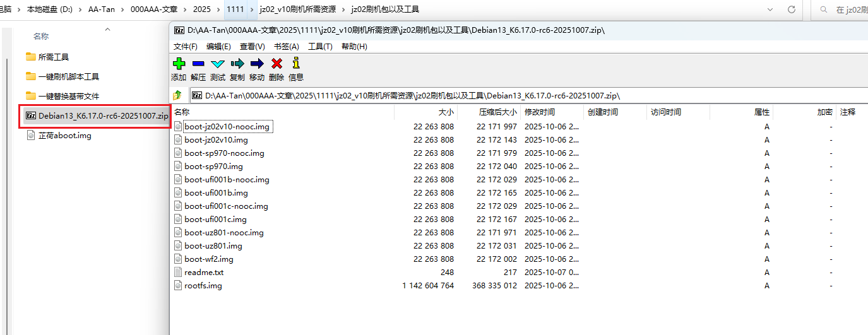Viewport: 868px width, 335px height.
Task: Click the Explorer search magnifier icon
Action: [823, 9]
